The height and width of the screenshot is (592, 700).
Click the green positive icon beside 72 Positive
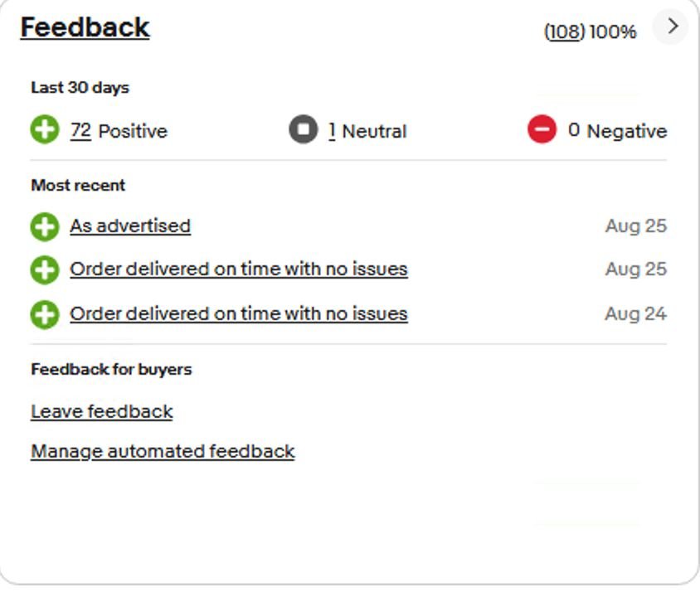(x=45, y=130)
